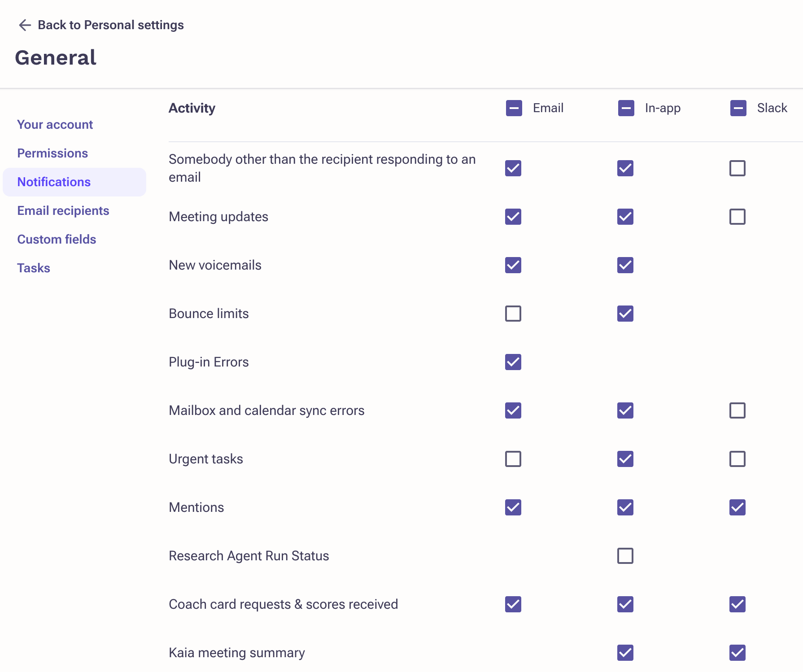Toggle all Email notifications header checkbox
Screen dimensions: 803x672
[514, 108]
